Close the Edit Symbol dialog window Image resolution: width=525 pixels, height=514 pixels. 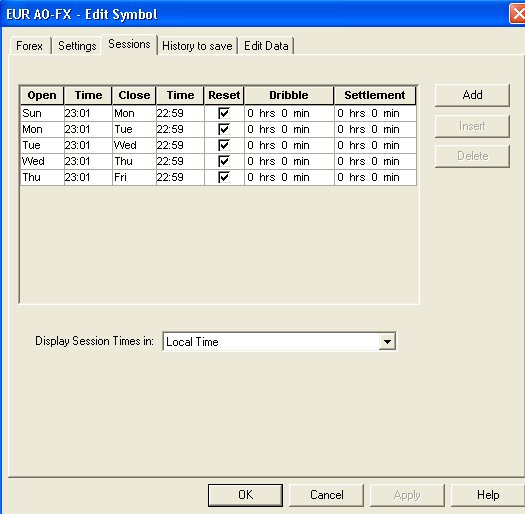[518, 14]
